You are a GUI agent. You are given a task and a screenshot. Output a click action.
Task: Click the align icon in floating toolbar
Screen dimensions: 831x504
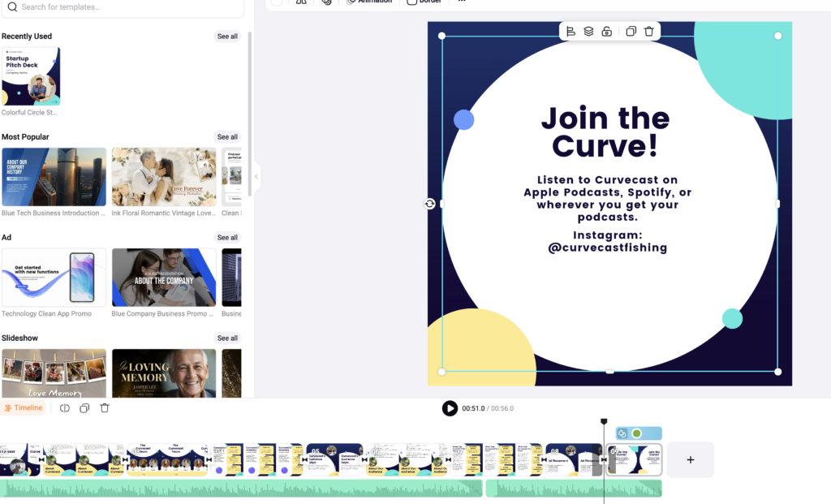[571, 32]
